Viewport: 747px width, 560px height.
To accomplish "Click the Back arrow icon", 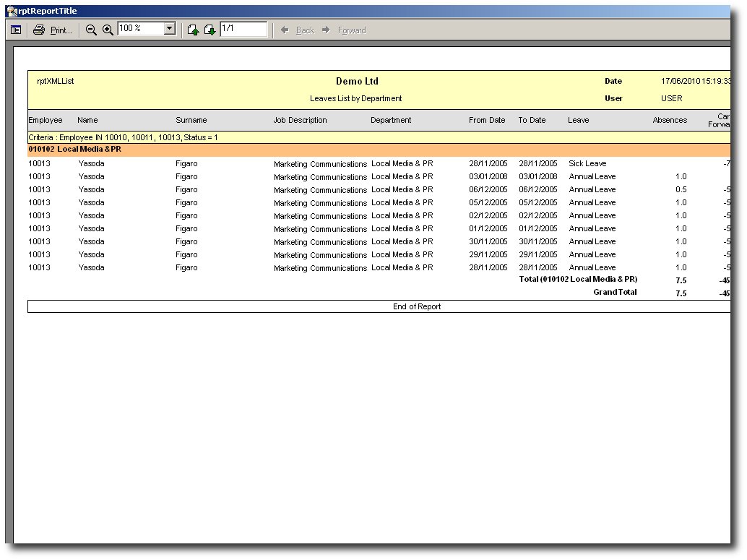I will [x=285, y=30].
